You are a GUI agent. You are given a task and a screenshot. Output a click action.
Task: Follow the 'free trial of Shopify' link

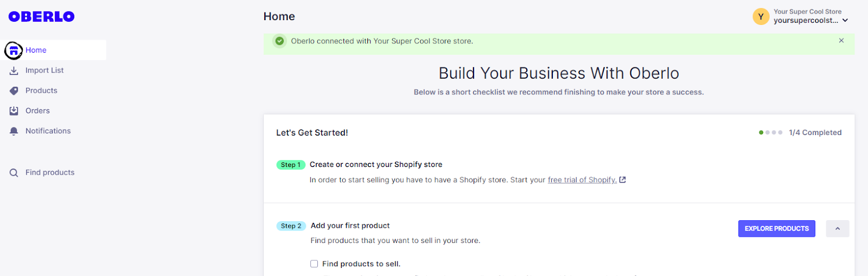(582, 180)
